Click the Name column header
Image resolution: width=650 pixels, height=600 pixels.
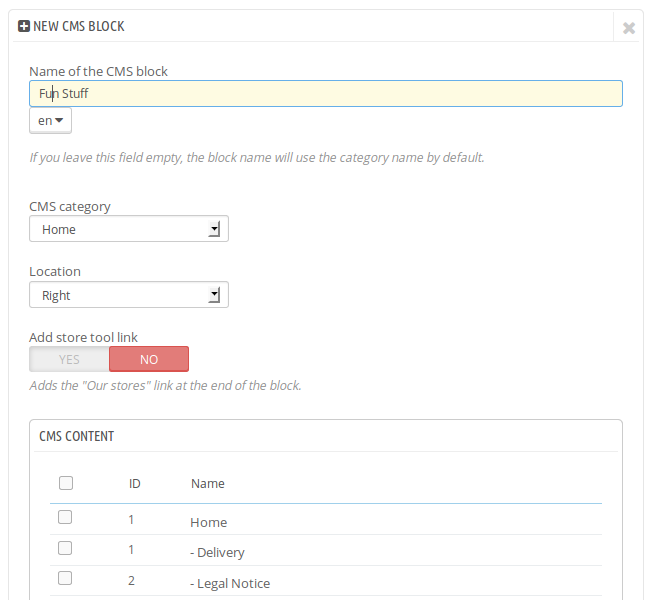pos(208,484)
